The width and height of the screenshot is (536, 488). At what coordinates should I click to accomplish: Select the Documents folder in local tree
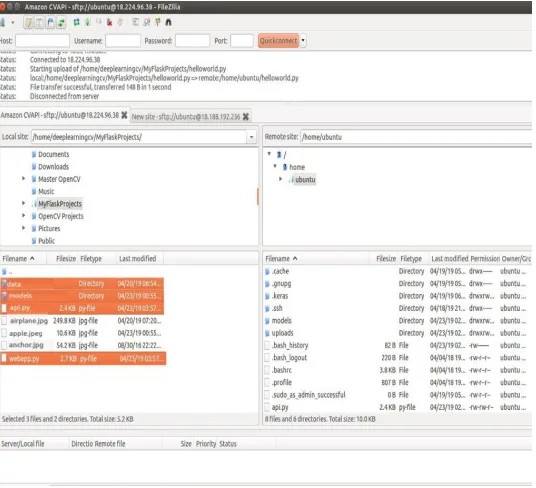54,155
